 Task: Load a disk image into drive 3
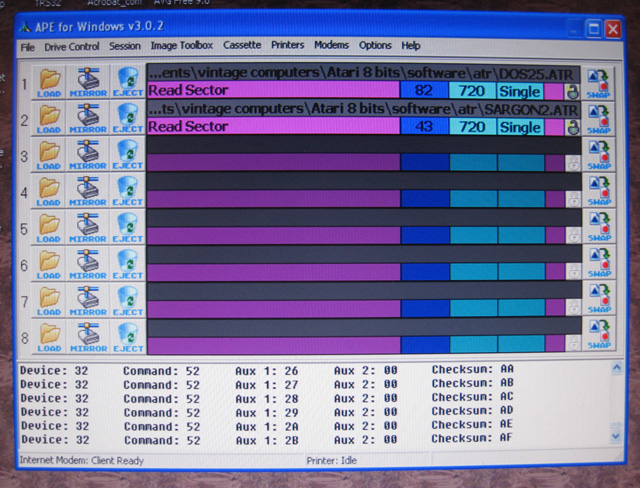[49, 155]
